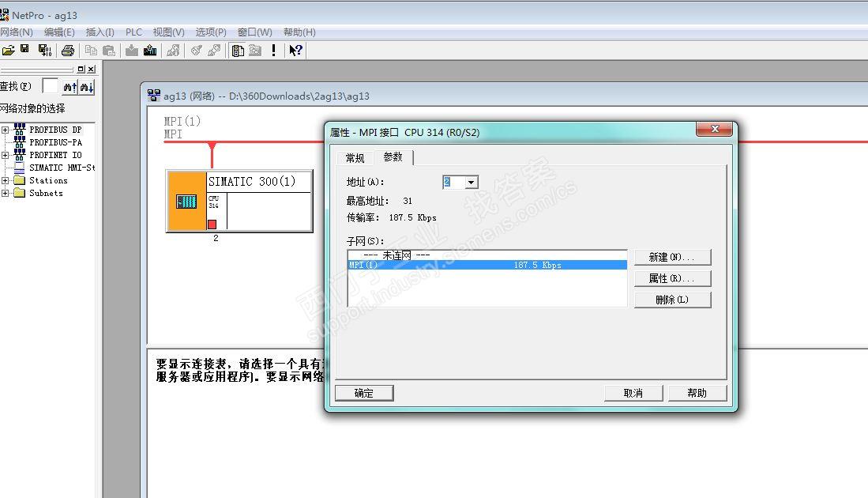Open a network project using the Open icon
Viewport: 868px width, 498px height.
click(9, 51)
